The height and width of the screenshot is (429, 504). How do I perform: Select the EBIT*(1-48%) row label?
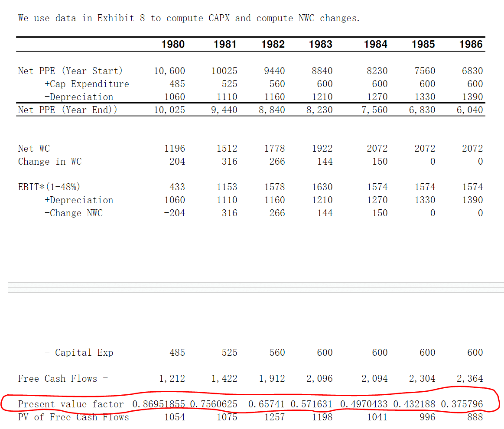(49, 187)
